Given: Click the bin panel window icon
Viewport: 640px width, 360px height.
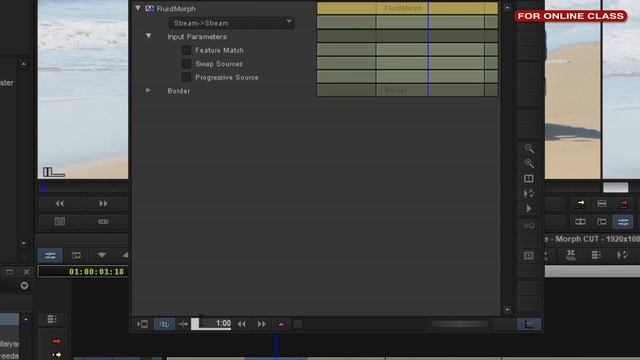Looking at the screenshot, I should [x=9, y=272].
